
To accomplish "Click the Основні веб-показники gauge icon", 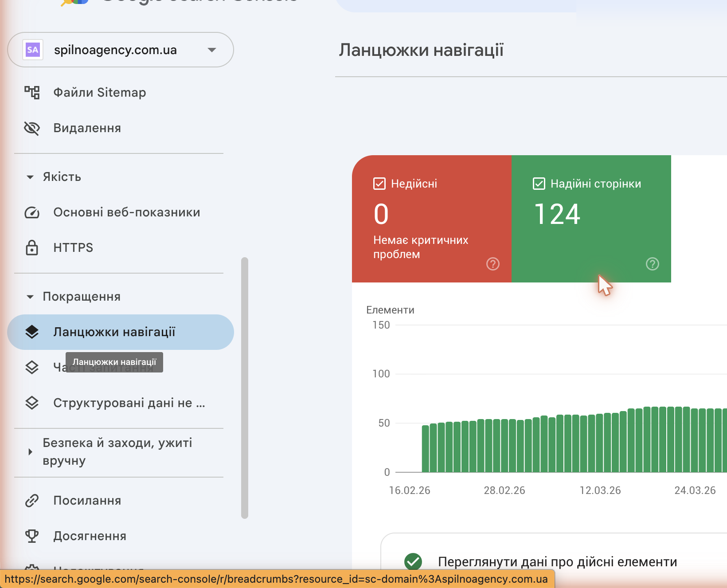I will coord(32,212).
